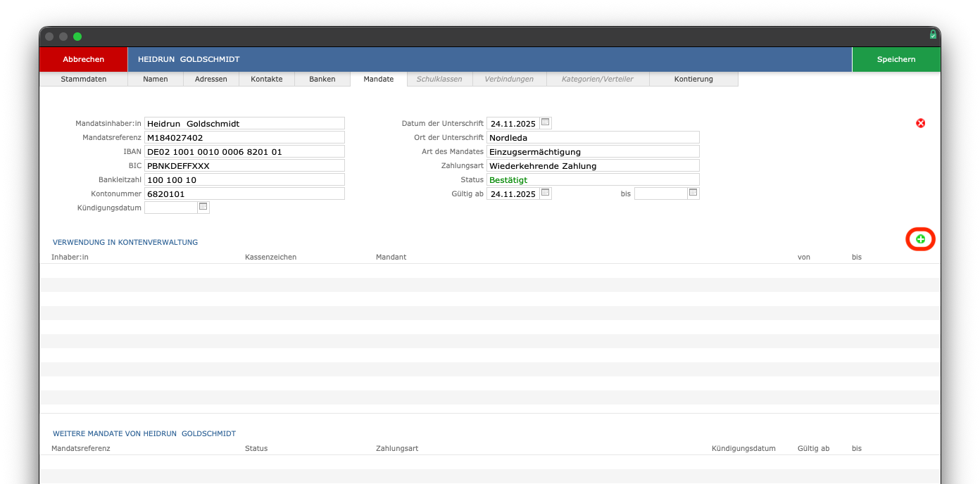
Task: Click the red delete mandate icon
Action: tap(920, 123)
